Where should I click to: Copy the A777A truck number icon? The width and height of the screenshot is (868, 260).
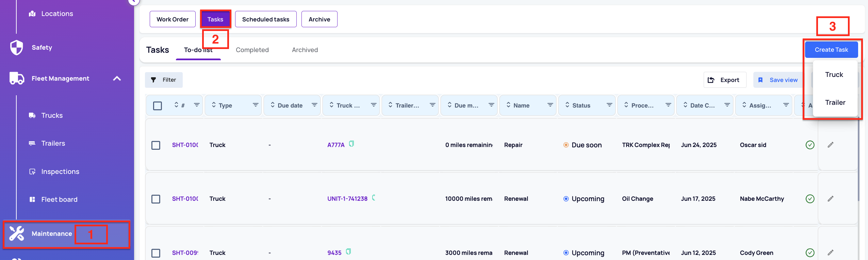tap(351, 144)
